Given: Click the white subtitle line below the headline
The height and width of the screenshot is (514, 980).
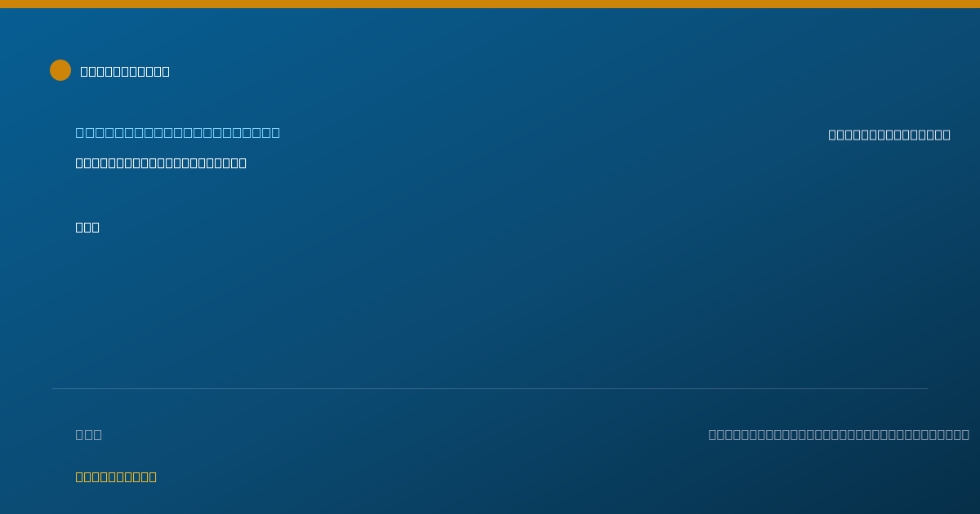Looking at the screenshot, I should [161, 162].
